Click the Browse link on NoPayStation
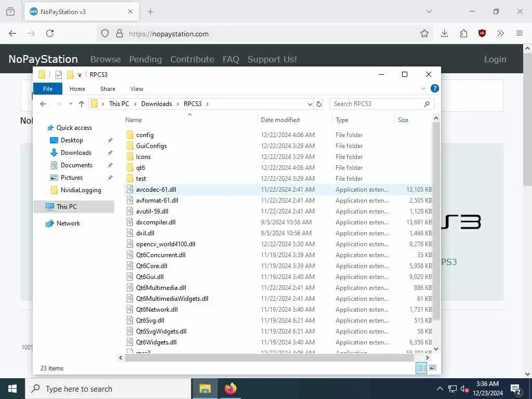This screenshot has width=532, height=399. pyautogui.click(x=105, y=59)
